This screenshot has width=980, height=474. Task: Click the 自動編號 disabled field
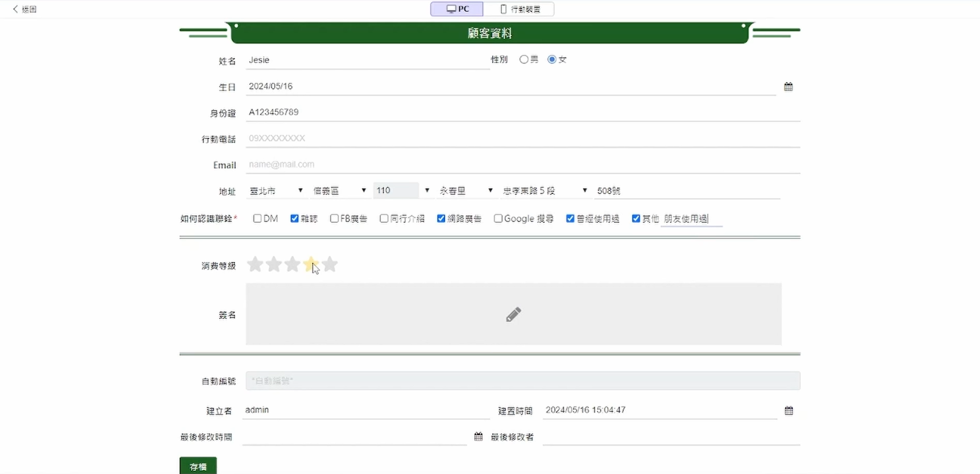coord(523,381)
